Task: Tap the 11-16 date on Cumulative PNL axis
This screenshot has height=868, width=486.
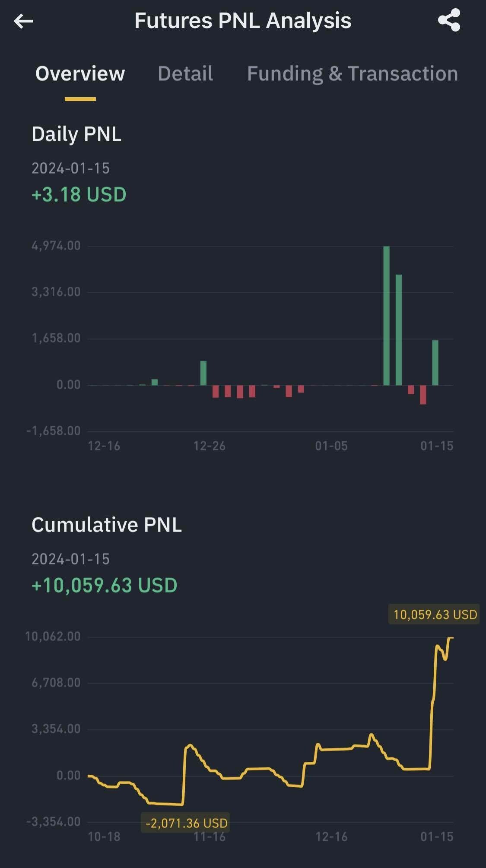Action: click(210, 837)
